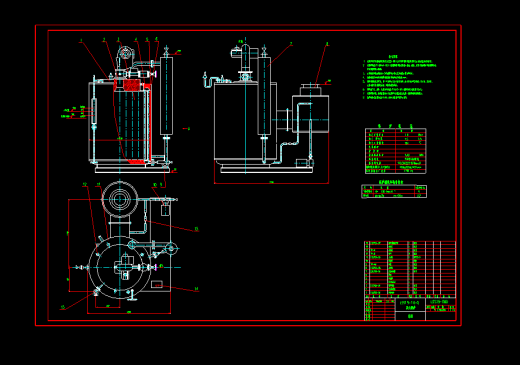This screenshot has width=520, height=365.
Task: Click the tall vertical cylinder in front view
Action: click(166, 96)
